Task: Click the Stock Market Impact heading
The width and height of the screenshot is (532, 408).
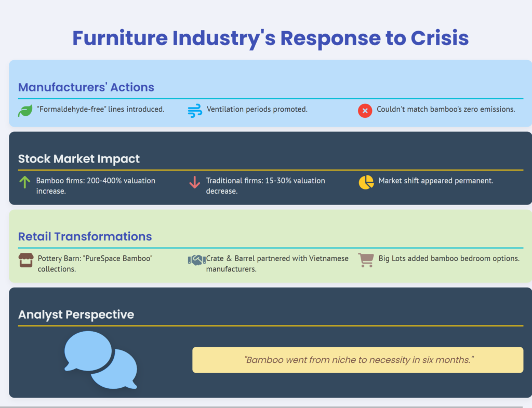Action: [x=79, y=159]
